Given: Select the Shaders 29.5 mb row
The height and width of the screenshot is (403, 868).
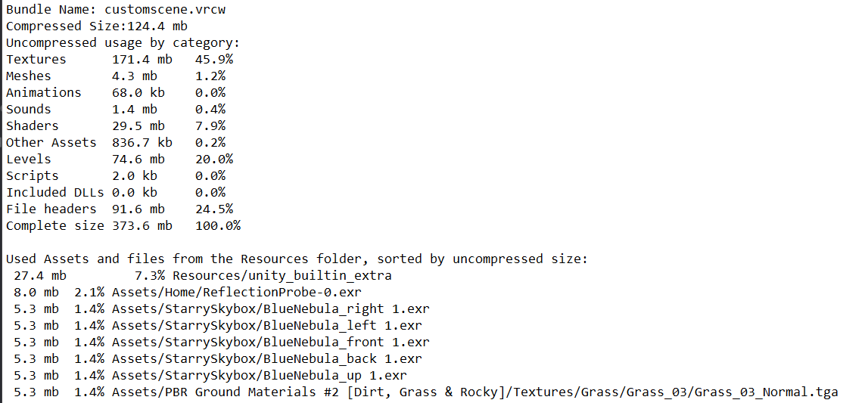Looking at the screenshot, I should tap(116, 126).
